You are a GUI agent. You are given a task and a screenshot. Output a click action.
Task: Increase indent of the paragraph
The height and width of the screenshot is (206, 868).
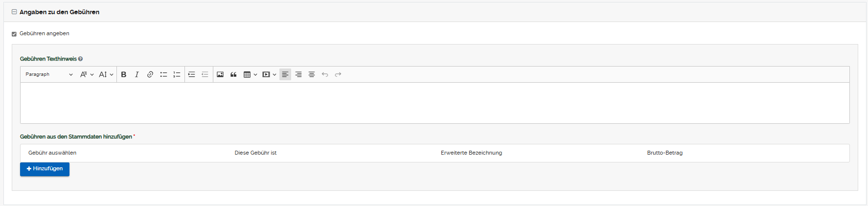point(192,74)
